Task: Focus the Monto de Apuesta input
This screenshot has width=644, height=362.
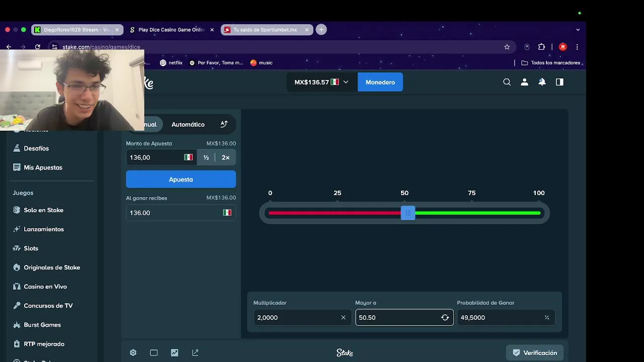Action: tap(161, 157)
